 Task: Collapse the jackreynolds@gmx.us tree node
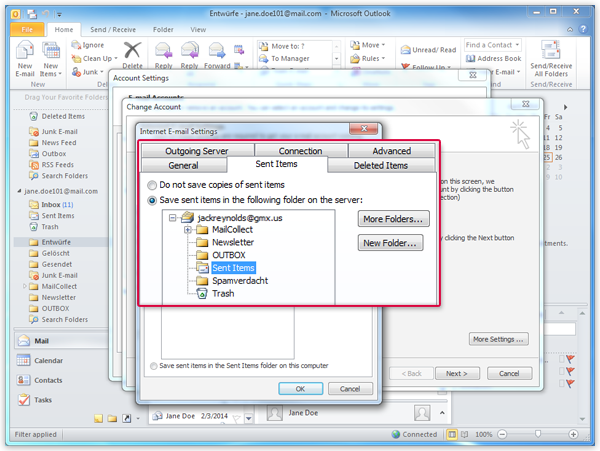pos(174,217)
